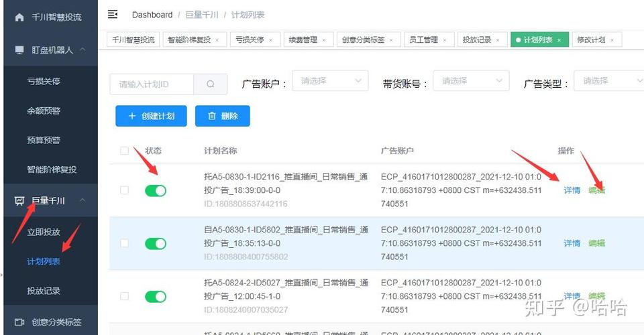Open 编辑 for plan ID 1808808637442116
This screenshot has height=335, width=644.
597,190
